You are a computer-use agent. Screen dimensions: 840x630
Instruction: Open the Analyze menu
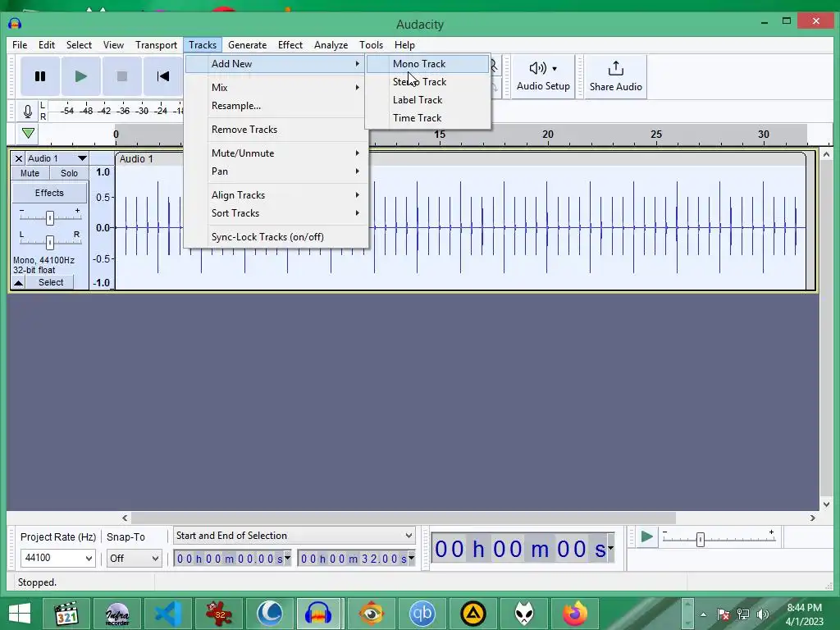pyautogui.click(x=331, y=45)
